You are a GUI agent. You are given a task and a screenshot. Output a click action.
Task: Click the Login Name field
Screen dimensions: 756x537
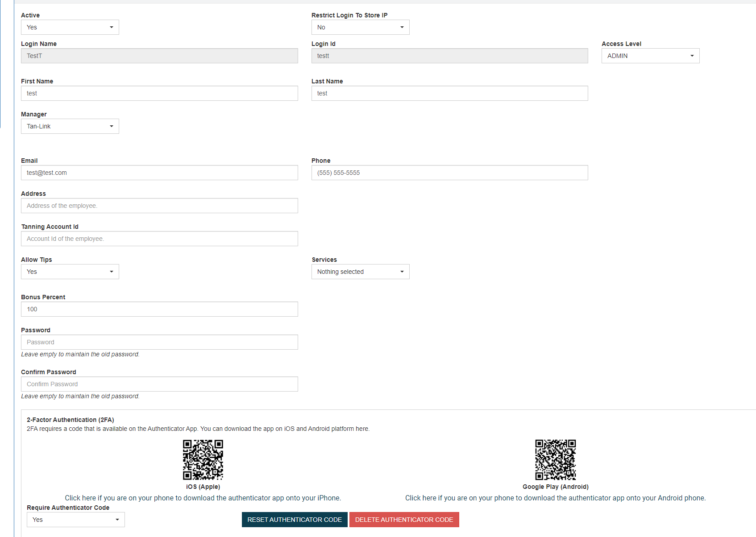[x=159, y=56]
